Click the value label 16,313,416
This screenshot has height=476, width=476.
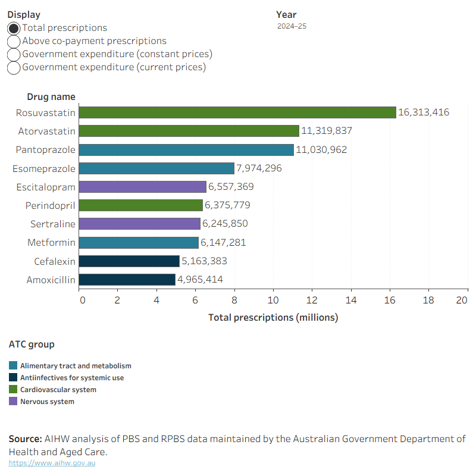(424, 112)
